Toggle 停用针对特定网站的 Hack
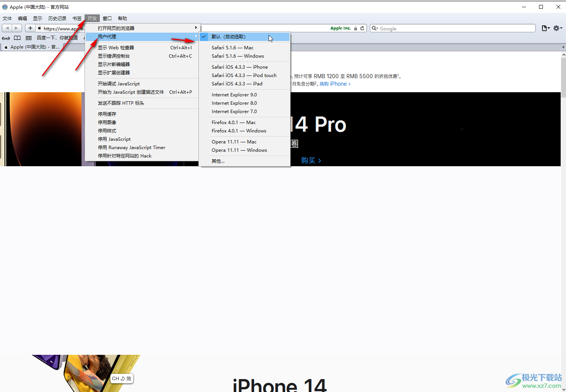Screen dimensions: 566x392 pyautogui.click(x=142, y=156)
